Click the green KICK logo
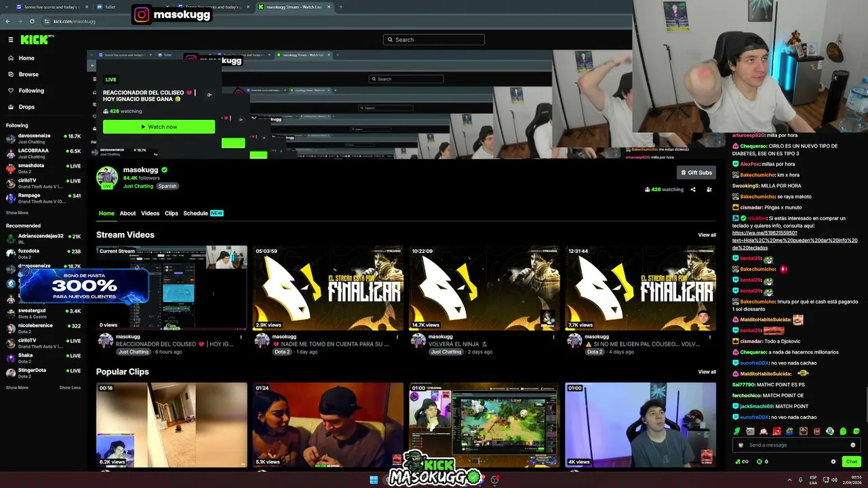The width and height of the screenshot is (868, 488). pyautogui.click(x=35, y=40)
